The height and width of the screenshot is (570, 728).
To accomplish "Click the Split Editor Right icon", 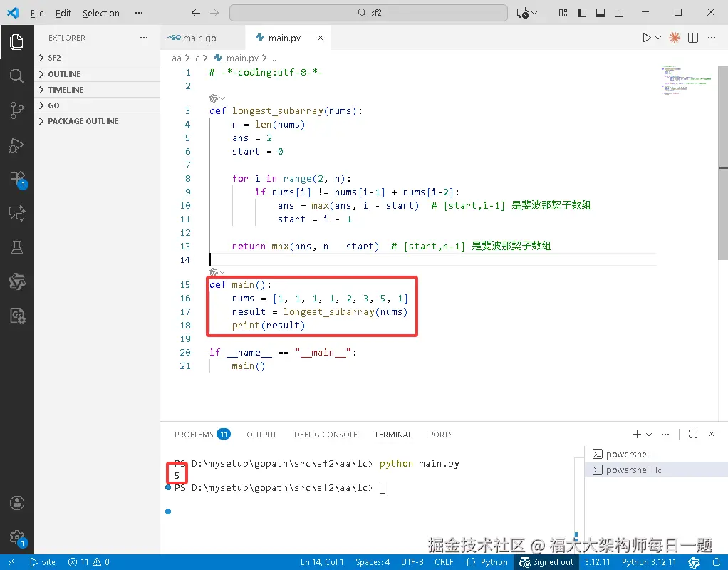I will [x=693, y=38].
